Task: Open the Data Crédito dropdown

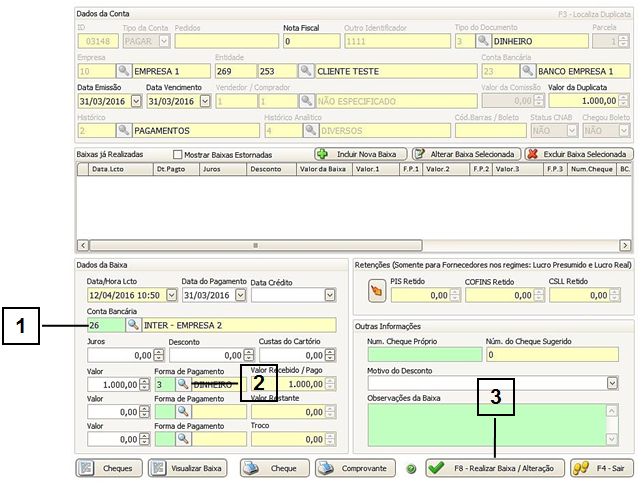Action: pos(330,295)
